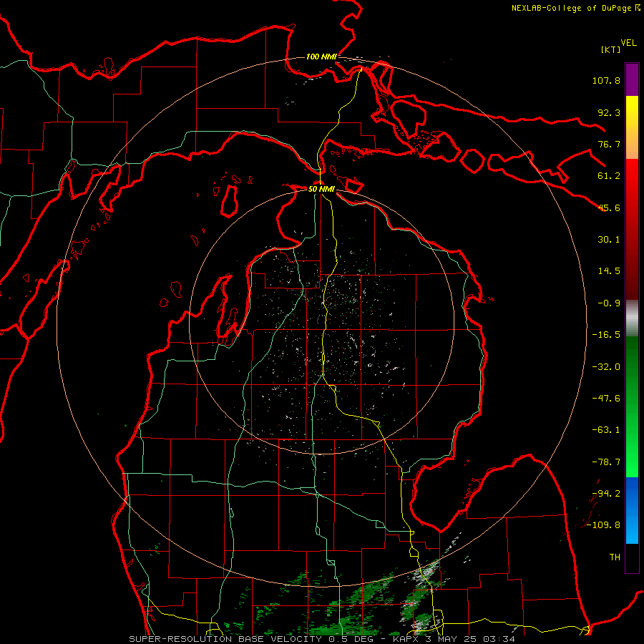Pick the purple segment of velocity color bar
This screenshot has height=644, width=644.
tap(632, 79)
